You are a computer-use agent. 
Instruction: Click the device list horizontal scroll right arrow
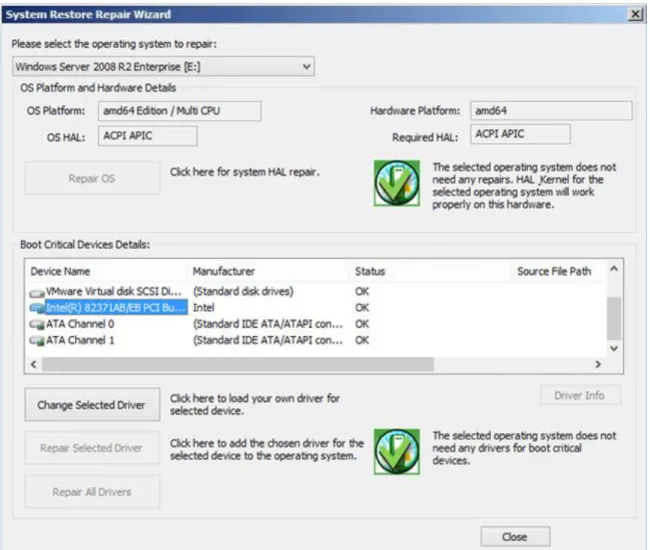click(x=598, y=364)
